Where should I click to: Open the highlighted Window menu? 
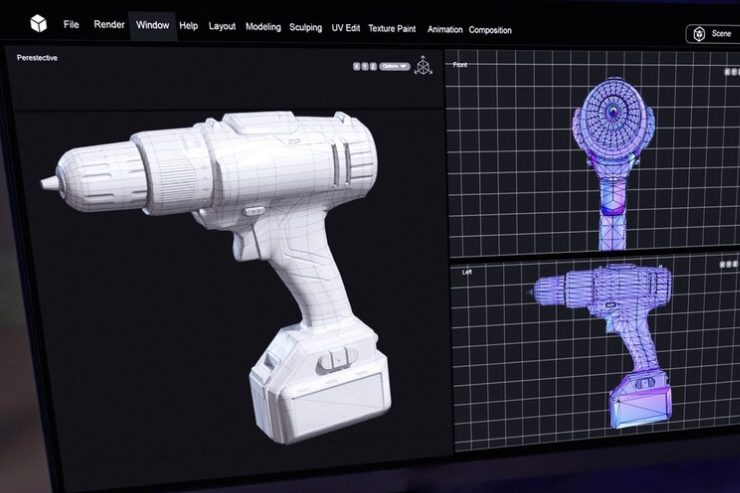pyautogui.click(x=152, y=25)
